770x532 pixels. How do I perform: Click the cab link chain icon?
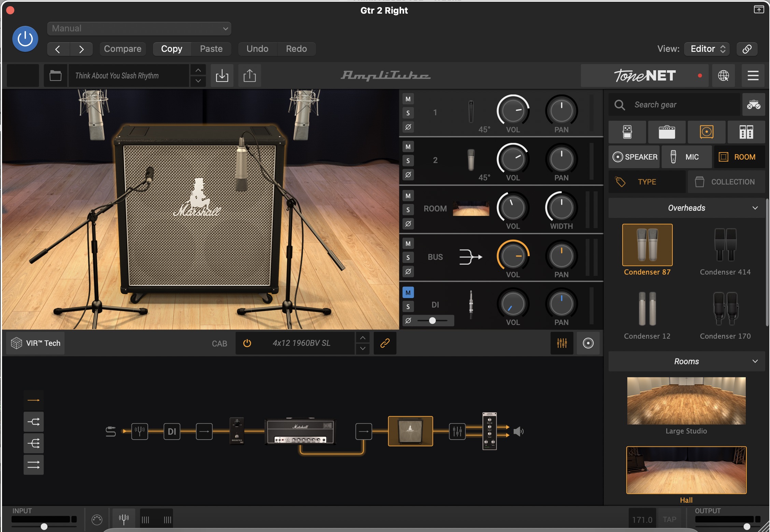385,343
